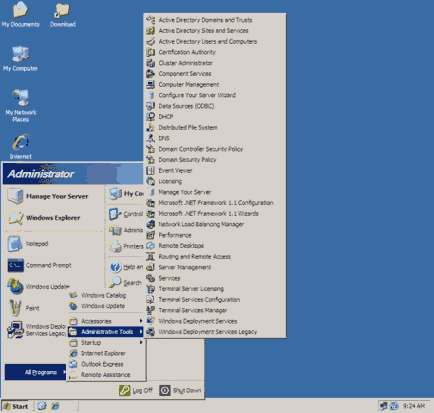Click Computer Management icon
The height and width of the screenshot is (413, 434).
click(x=151, y=85)
